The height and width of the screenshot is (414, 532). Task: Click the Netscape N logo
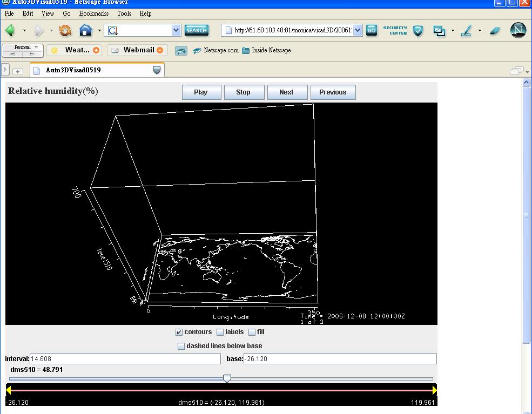(517, 30)
